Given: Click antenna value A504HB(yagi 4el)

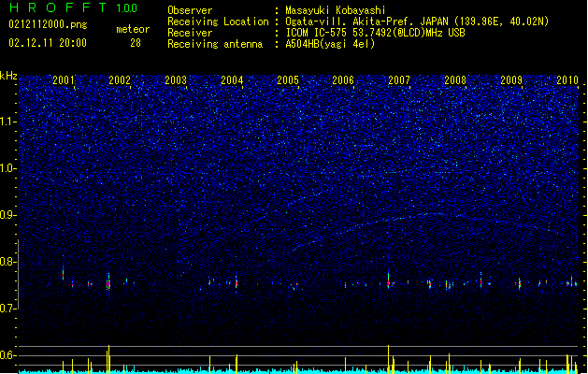Looking at the screenshot, I should pos(330,44).
